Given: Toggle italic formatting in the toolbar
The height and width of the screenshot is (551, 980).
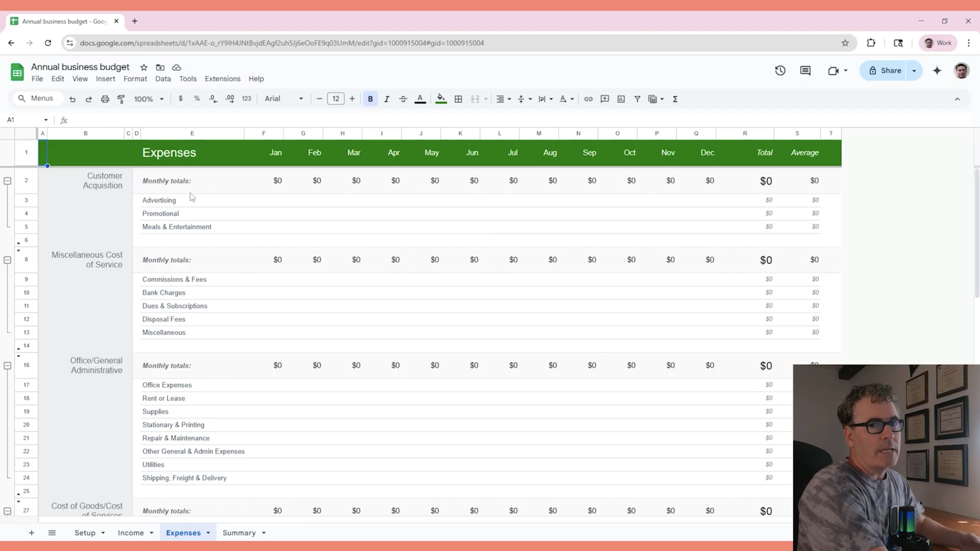Looking at the screenshot, I should [x=387, y=99].
